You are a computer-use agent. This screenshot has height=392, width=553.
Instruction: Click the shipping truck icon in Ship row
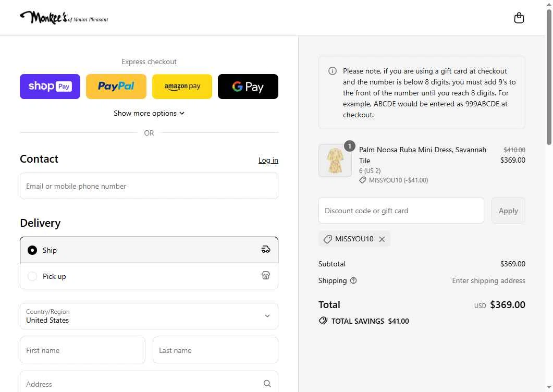pyautogui.click(x=266, y=250)
